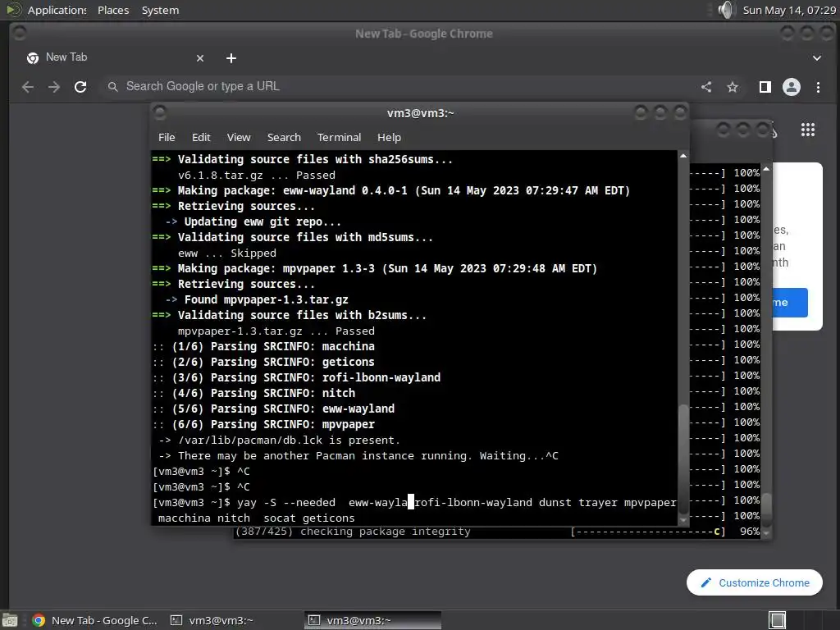Screen dimensions: 840x630
Task: Open the System menu
Action: [160, 10]
